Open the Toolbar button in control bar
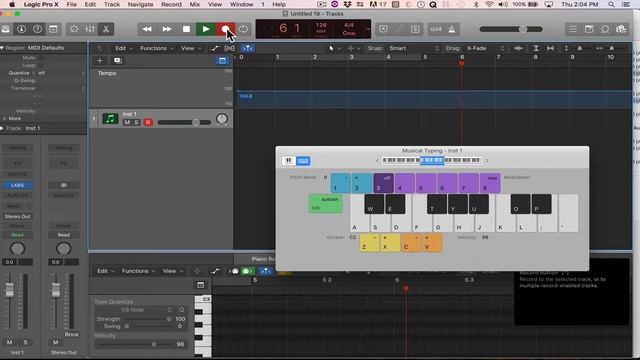Image resolution: width=640 pixels, height=360 pixels. point(53,29)
